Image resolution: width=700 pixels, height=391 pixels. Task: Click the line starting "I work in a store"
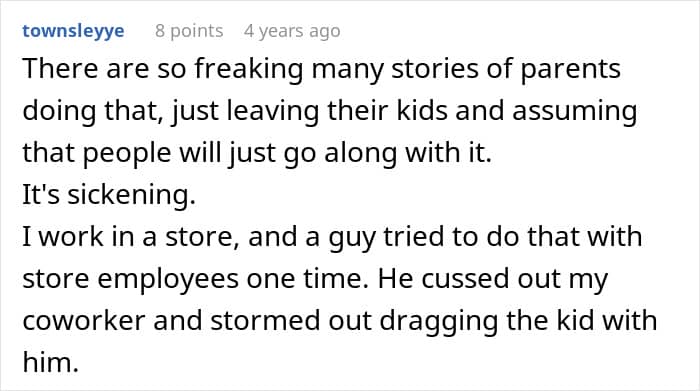[332, 237]
